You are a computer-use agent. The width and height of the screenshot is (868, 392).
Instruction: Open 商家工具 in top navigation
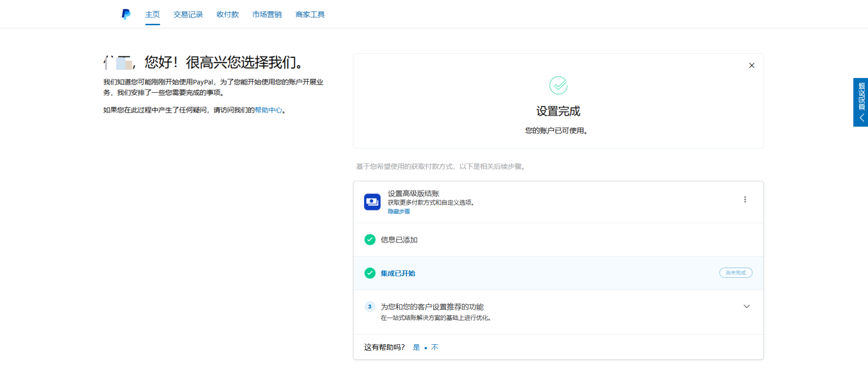(310, 15)
